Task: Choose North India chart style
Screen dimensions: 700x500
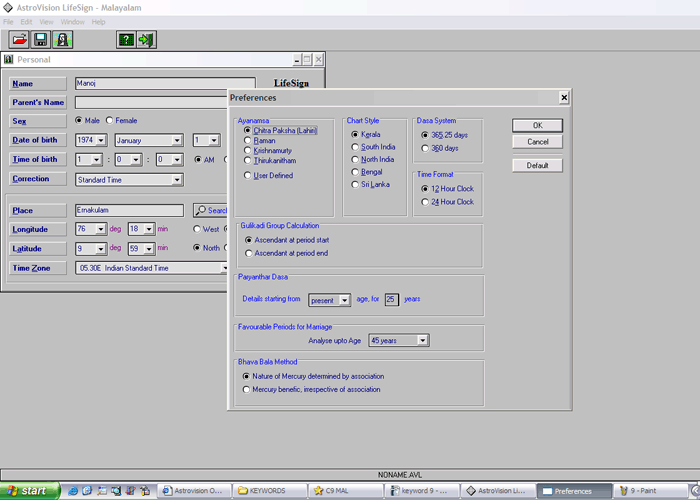Action: click(373, 159)
